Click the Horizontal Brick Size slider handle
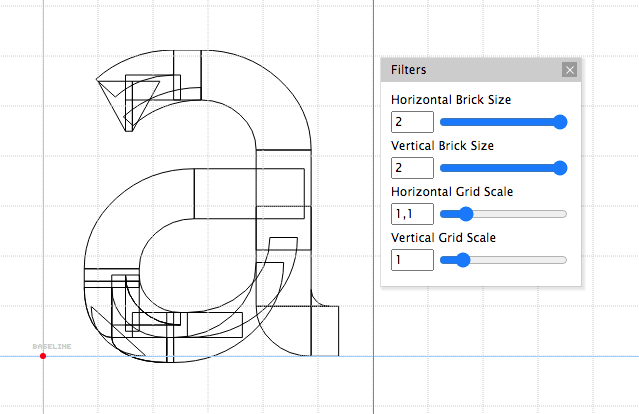This screenshot has width=639, height=414. coord(560,122)
